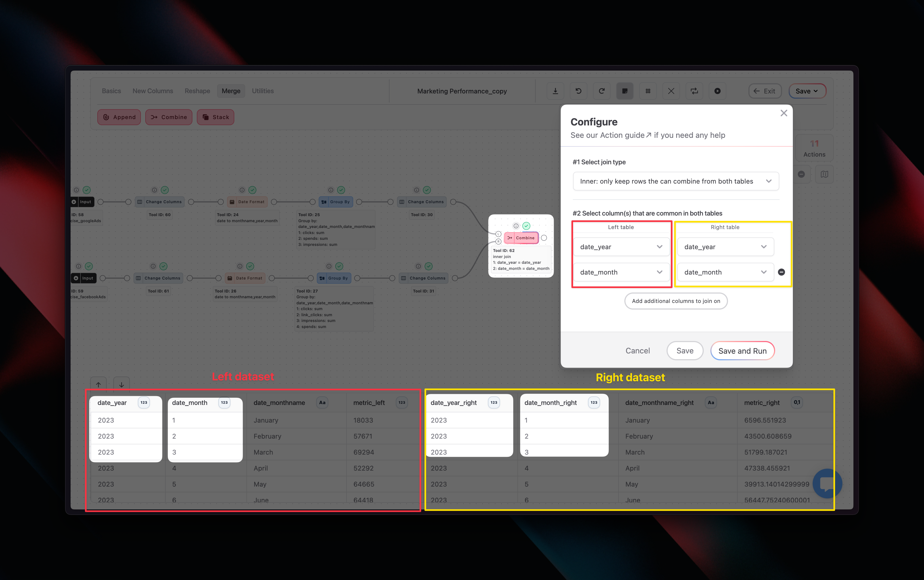Open the Utilities tab
Screen dimensions: 924x580
click(x=263, y=91)
